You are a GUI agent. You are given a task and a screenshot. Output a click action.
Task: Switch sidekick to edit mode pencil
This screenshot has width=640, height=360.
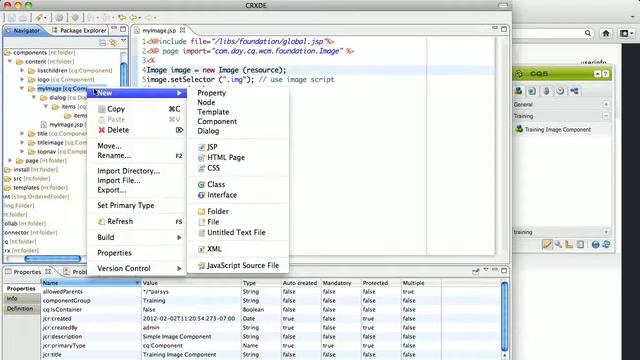pyautogui.click(x=547, y=244)
